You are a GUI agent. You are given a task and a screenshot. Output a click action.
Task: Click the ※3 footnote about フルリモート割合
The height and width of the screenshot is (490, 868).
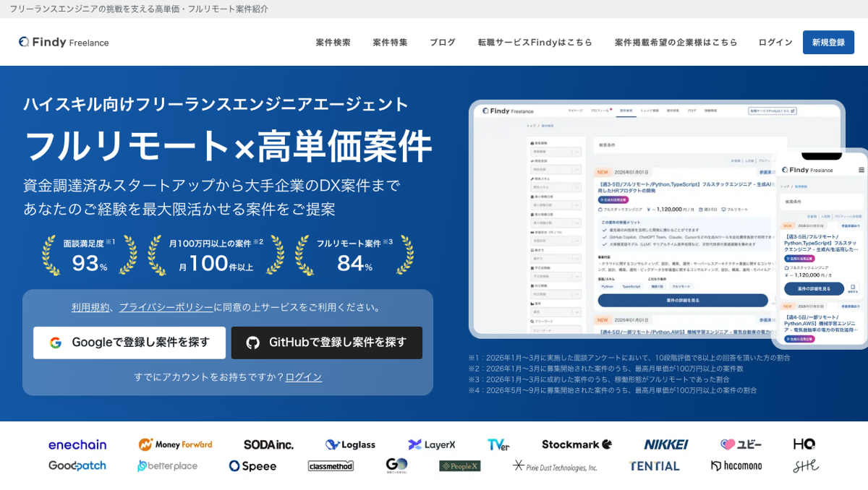(599, 379)
